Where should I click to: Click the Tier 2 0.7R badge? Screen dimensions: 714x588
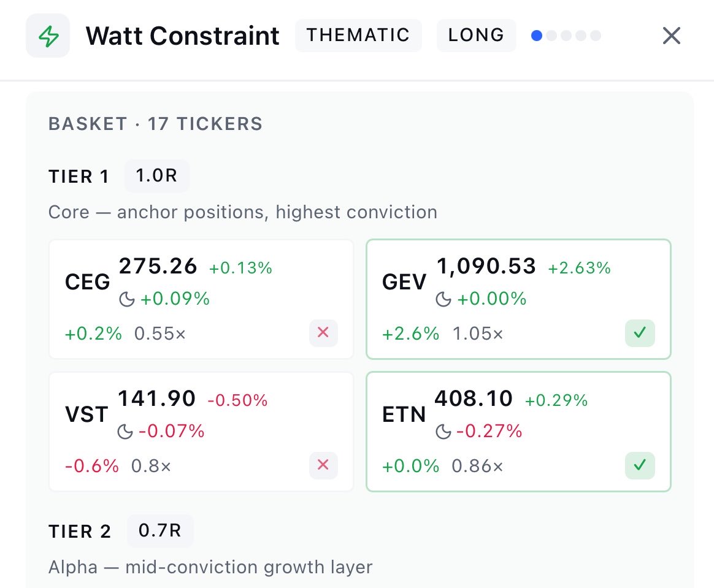click(160, 530)
